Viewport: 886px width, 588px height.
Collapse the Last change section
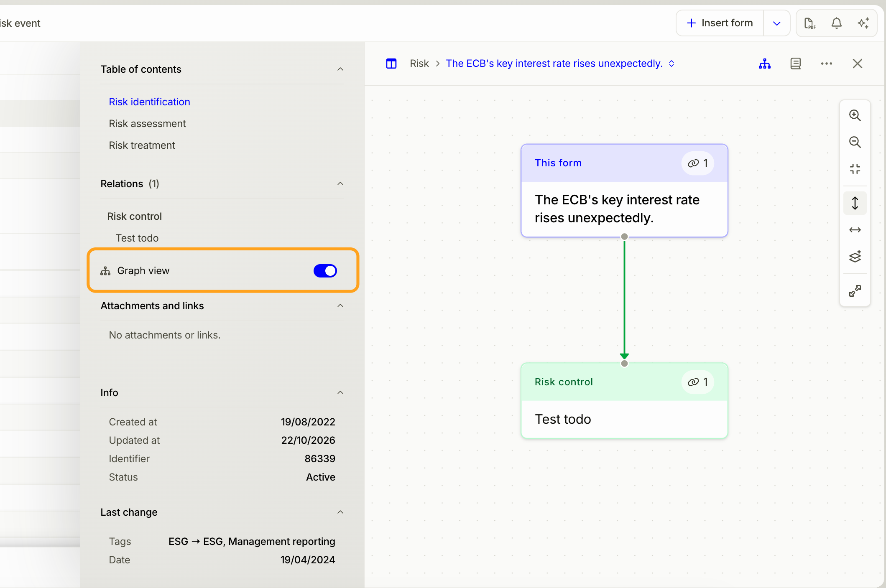(x=340, y=512)
